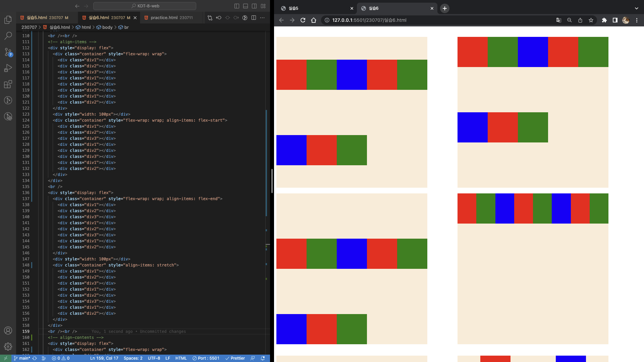Split the editor to the right

(x=254, y=18)
